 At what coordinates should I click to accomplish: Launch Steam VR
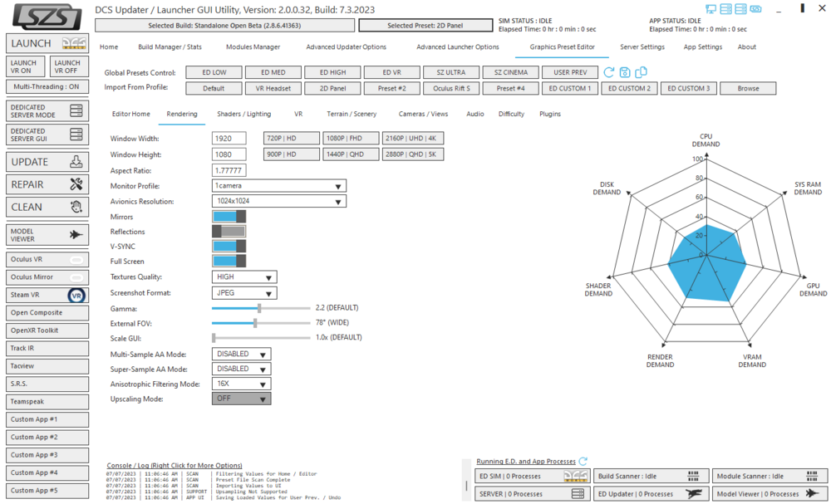coord(47,295)
